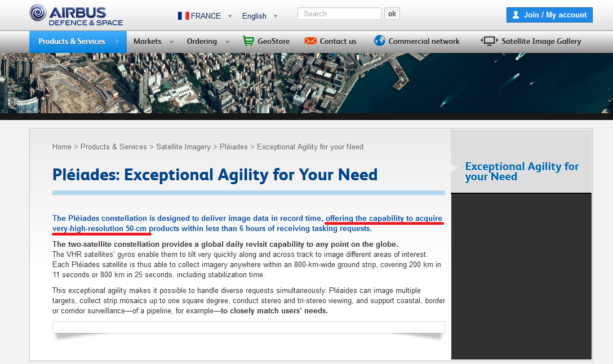Click the Pléiades: Exceptional Agility heading
613x364 pixels.
click(x=215, y=175)
